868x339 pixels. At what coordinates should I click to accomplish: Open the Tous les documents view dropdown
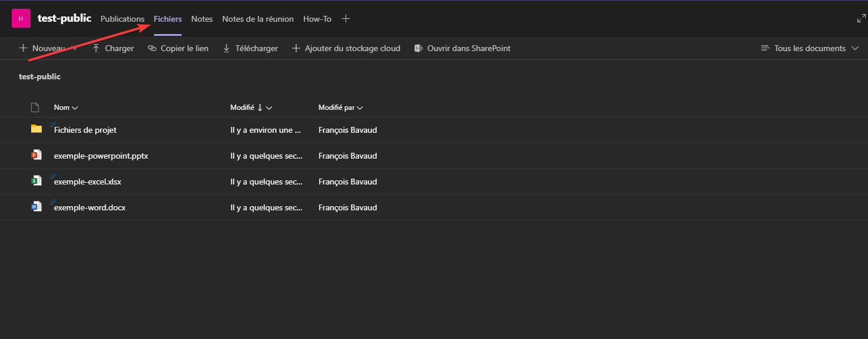coord(809,48)
